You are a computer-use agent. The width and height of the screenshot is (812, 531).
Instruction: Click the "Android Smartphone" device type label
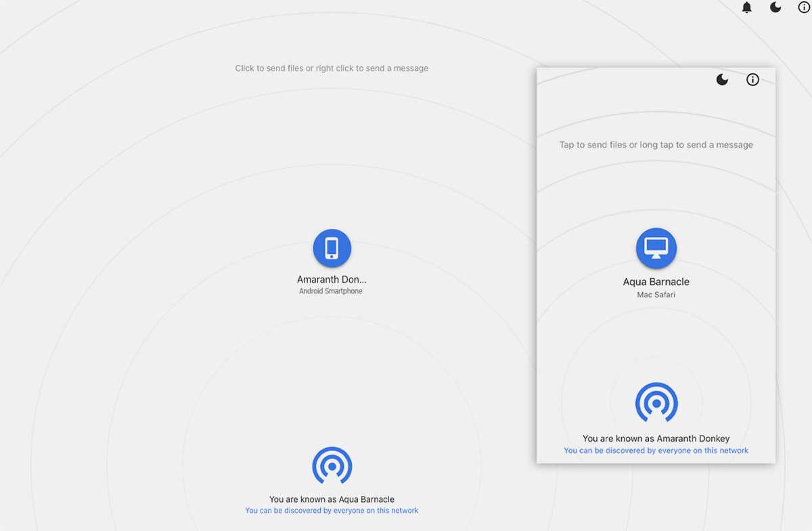[x=331, y=291]
